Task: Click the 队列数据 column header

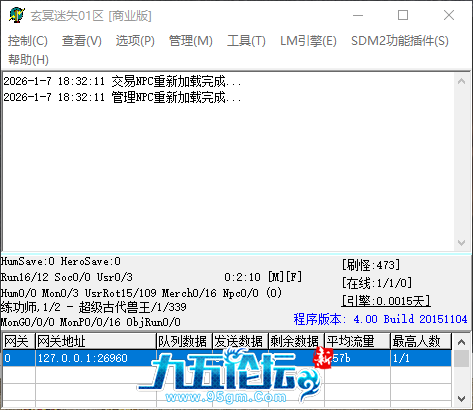Action: tap(184, 341)
